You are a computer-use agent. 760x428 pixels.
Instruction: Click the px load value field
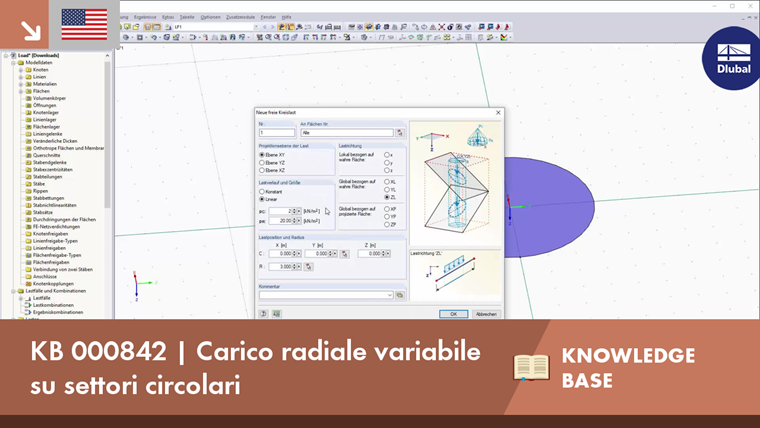point(281,221)
